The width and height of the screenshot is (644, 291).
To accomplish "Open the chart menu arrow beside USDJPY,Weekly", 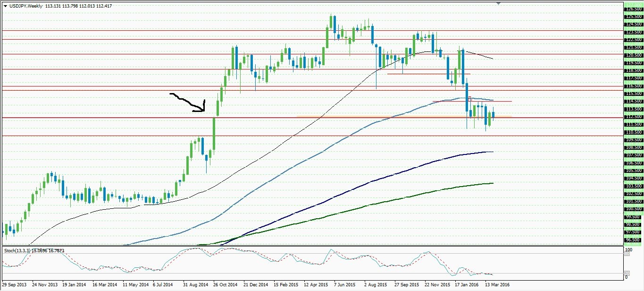I will tap(5, 6).
